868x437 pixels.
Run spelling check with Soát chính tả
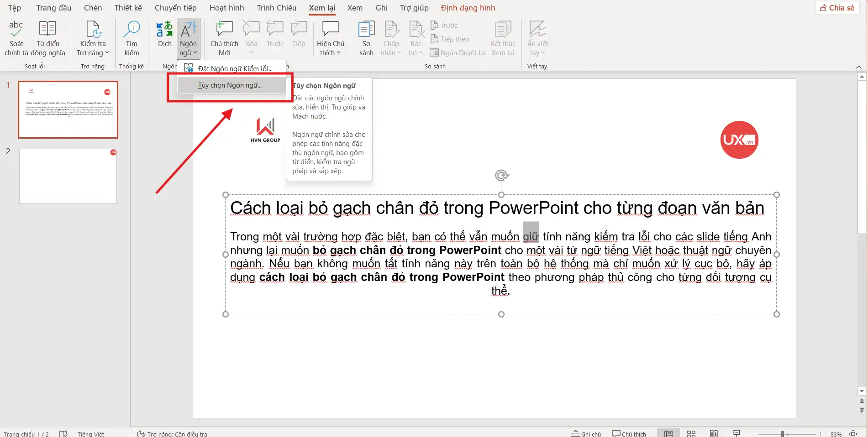coord(16,37)
